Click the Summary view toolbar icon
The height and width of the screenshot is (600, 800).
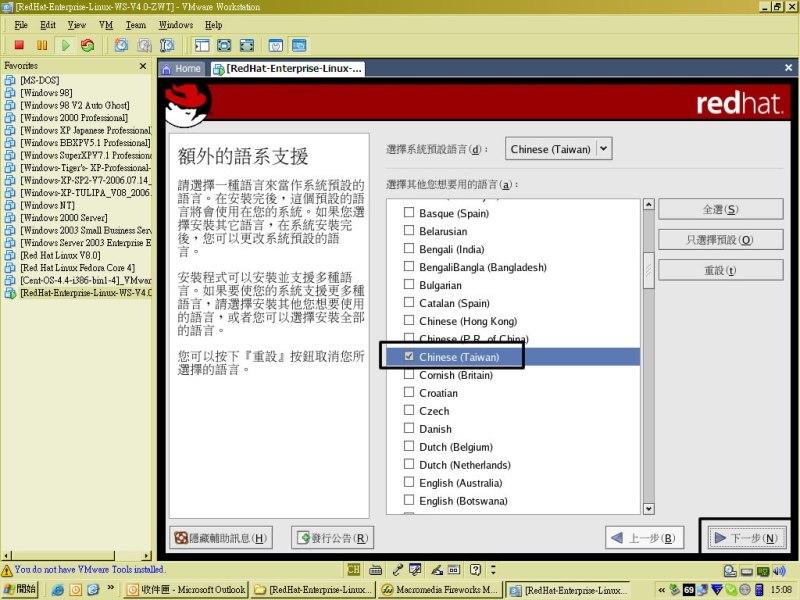click(x=276, y=45)
